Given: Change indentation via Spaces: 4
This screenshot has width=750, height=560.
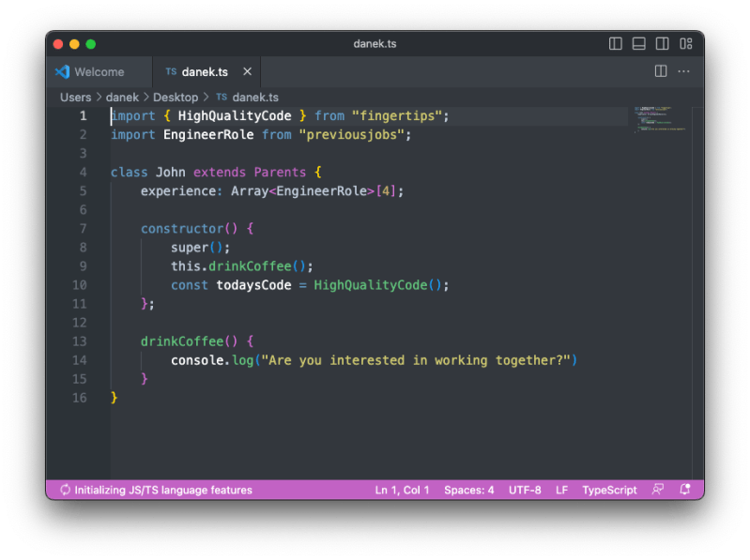Looking at the screenshot, I should tap(468, 490).
